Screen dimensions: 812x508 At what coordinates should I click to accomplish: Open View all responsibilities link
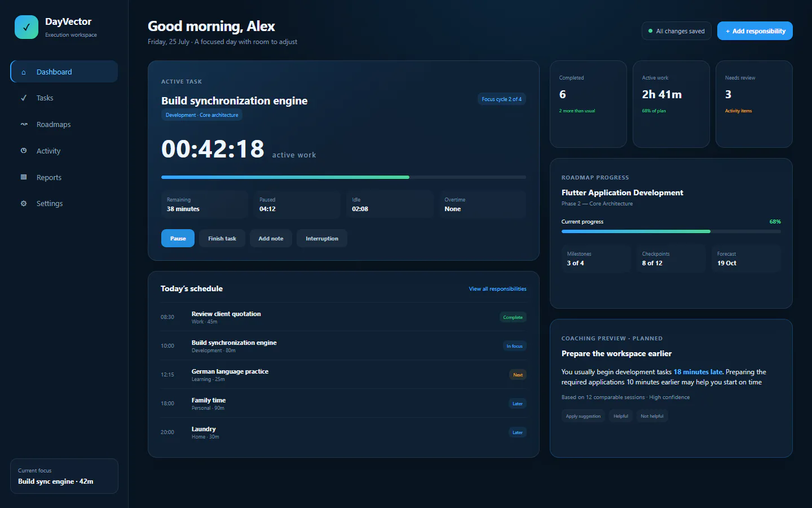point(497,289)
